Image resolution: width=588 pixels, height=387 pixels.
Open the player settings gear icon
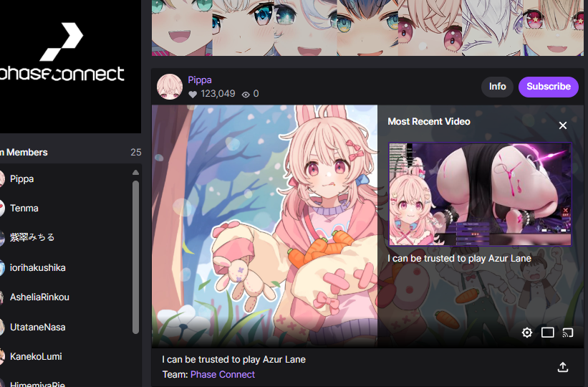527,333
